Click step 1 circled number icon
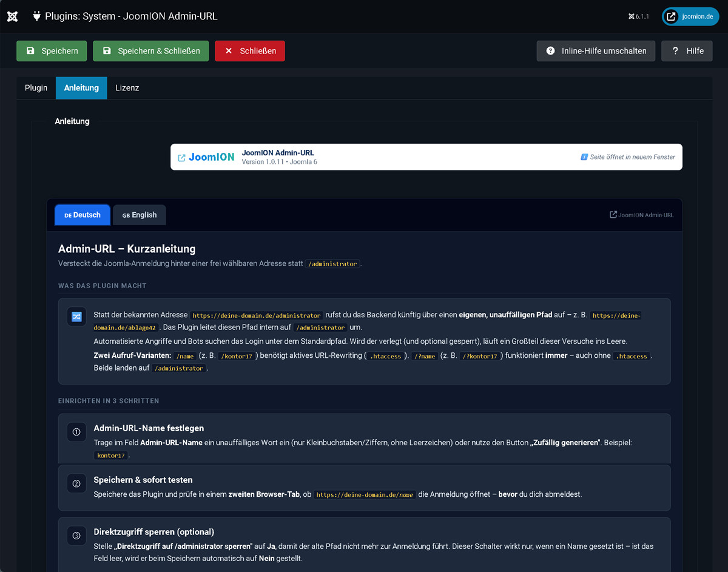Viewport: 728px width, 572px height. [76, 432]
